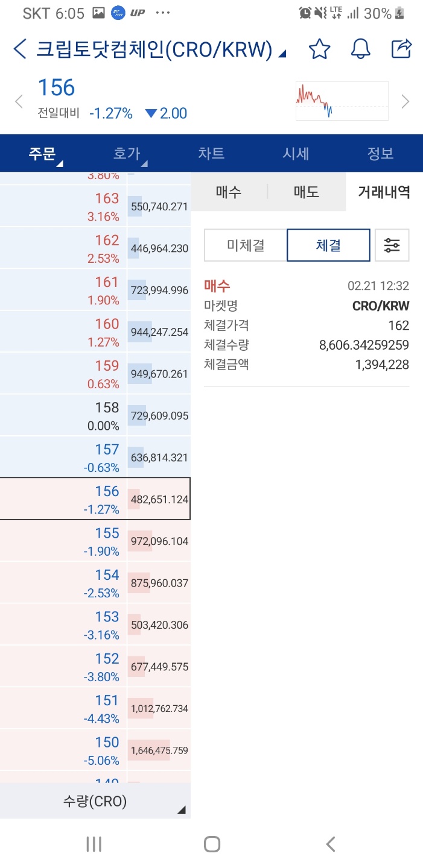Tap the 체결수량 value 8,606.34259259
Viewport: 423px width, 868px height.
(364, 345)
